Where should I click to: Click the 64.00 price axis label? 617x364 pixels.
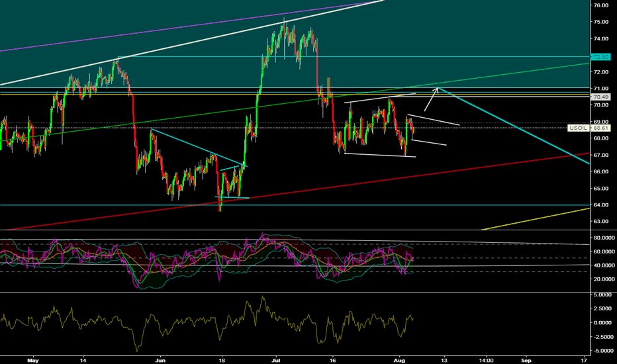click(601, 205)
